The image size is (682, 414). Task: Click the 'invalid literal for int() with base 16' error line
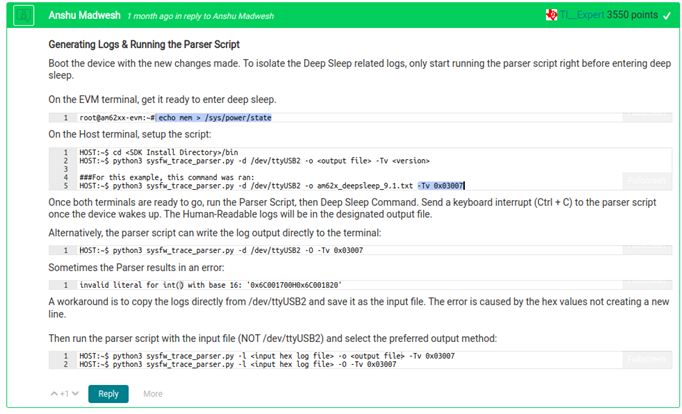(211, 285)
